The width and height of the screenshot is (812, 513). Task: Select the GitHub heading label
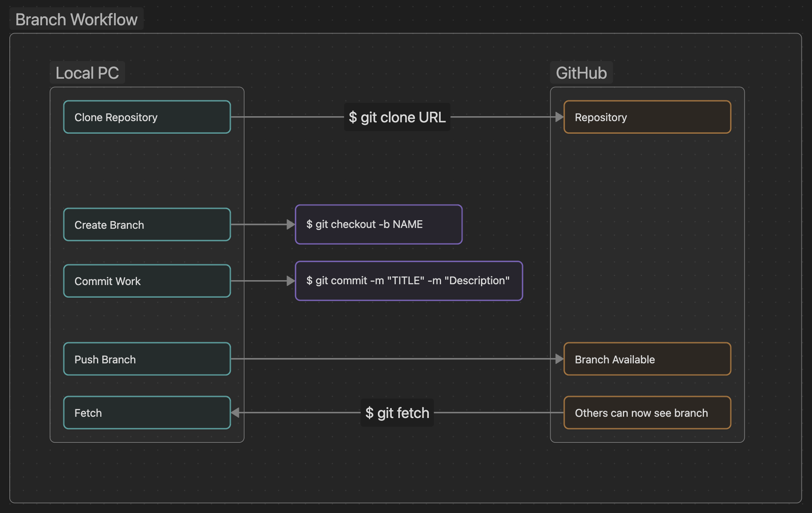pyautogui.click(x=581, y=72)
